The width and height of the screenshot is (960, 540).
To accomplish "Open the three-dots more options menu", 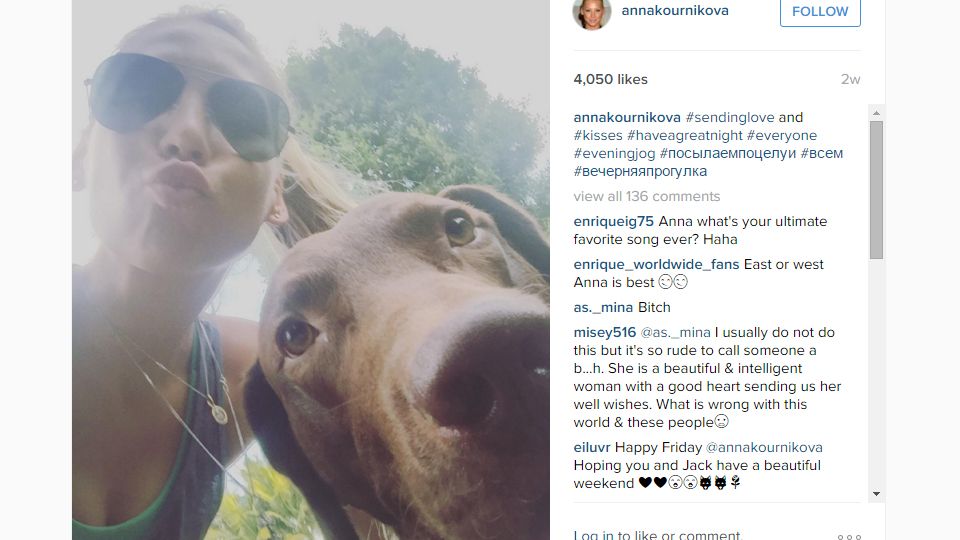I will [849, 536].
